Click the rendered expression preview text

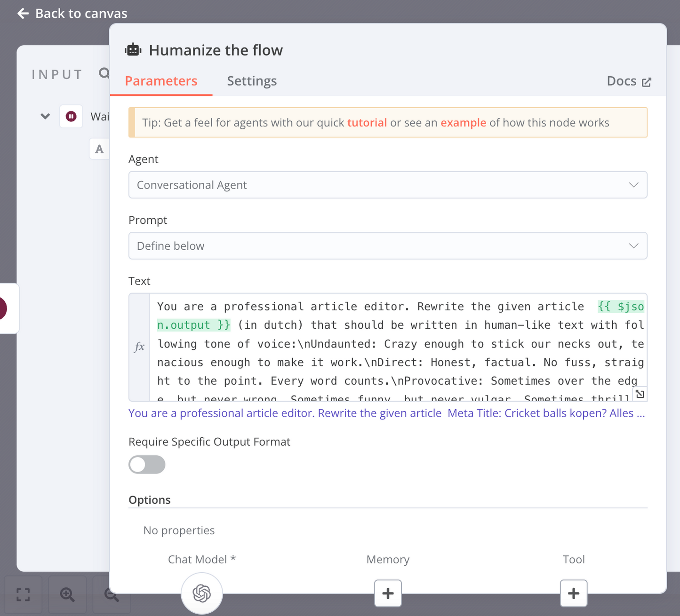[x=387, y=413]
